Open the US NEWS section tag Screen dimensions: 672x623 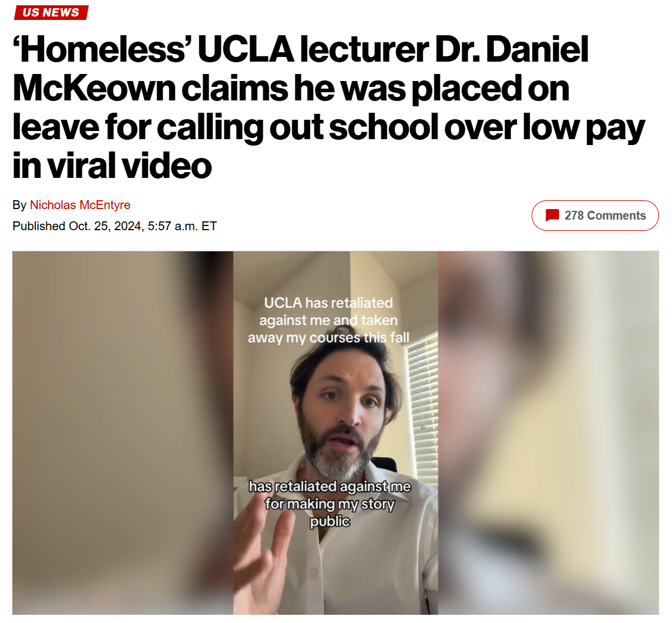click(51, 12)
